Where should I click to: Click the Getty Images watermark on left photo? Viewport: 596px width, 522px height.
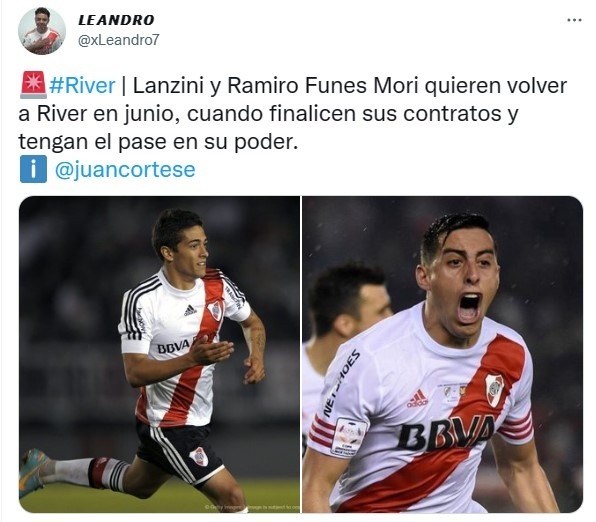pyautogui.click(x=252, y=507)
